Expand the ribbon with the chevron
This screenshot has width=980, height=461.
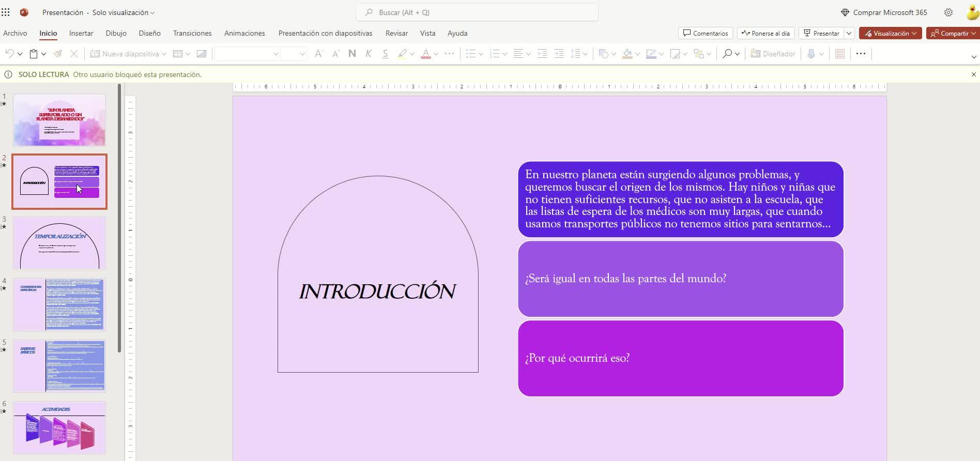click(974, 57)
